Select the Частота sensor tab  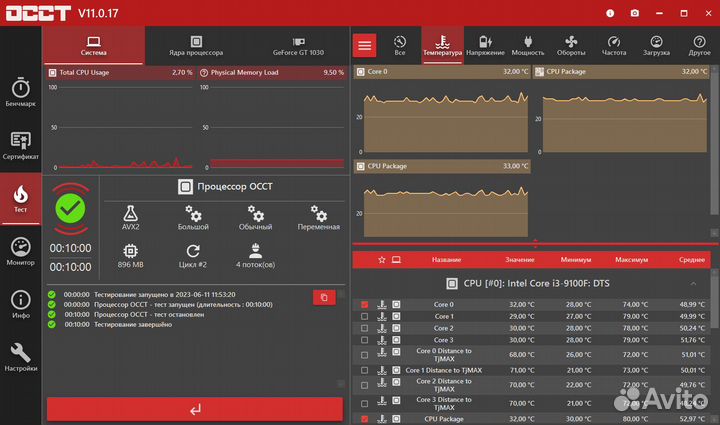click(614, 45)
